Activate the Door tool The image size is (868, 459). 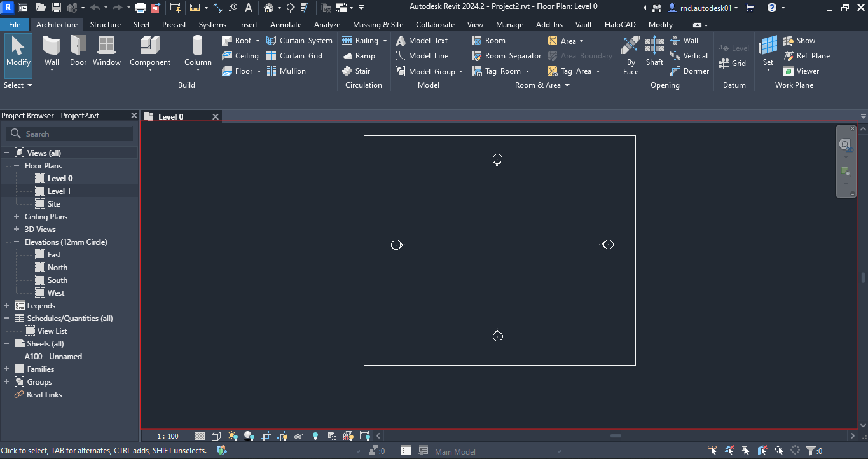[x=78, y=51]
